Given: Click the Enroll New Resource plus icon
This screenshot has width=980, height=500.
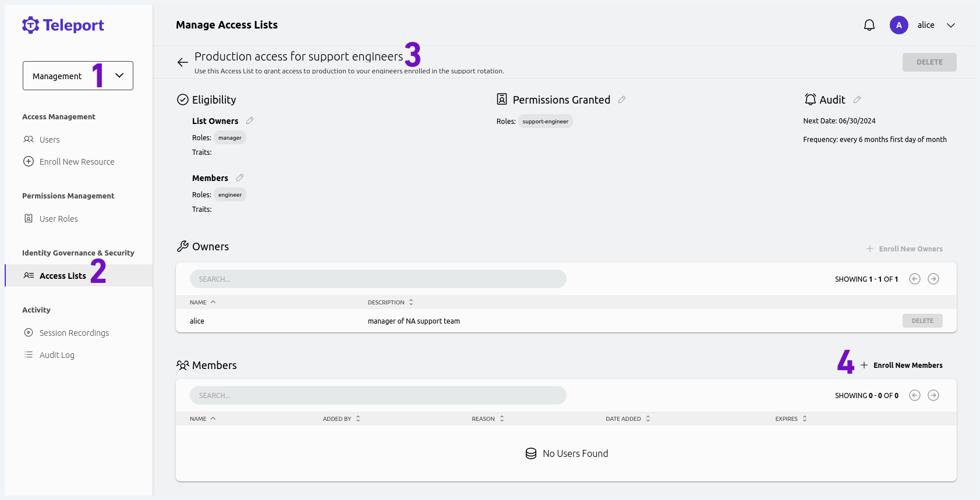Looking at the screenshot, I should tap(29, 161).
